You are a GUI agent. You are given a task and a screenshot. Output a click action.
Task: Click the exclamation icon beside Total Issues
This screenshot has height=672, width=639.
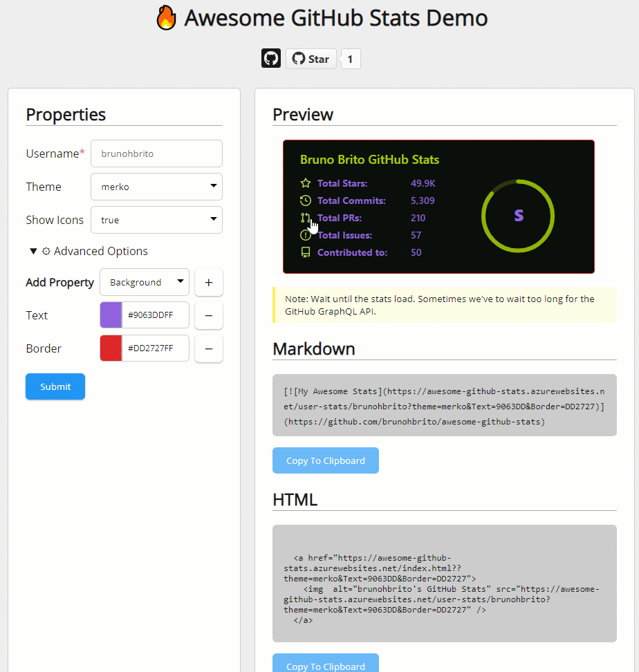pos(306,235)
